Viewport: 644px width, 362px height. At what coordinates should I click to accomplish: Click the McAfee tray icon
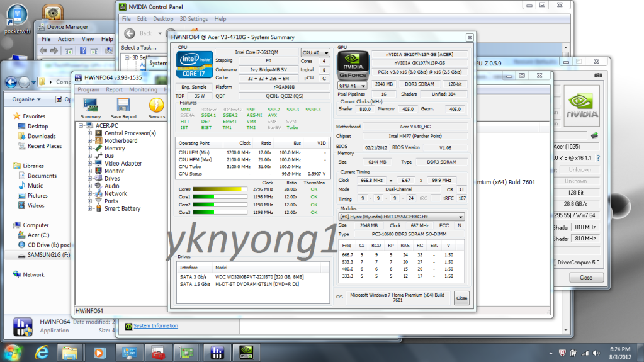coord(562,353)
